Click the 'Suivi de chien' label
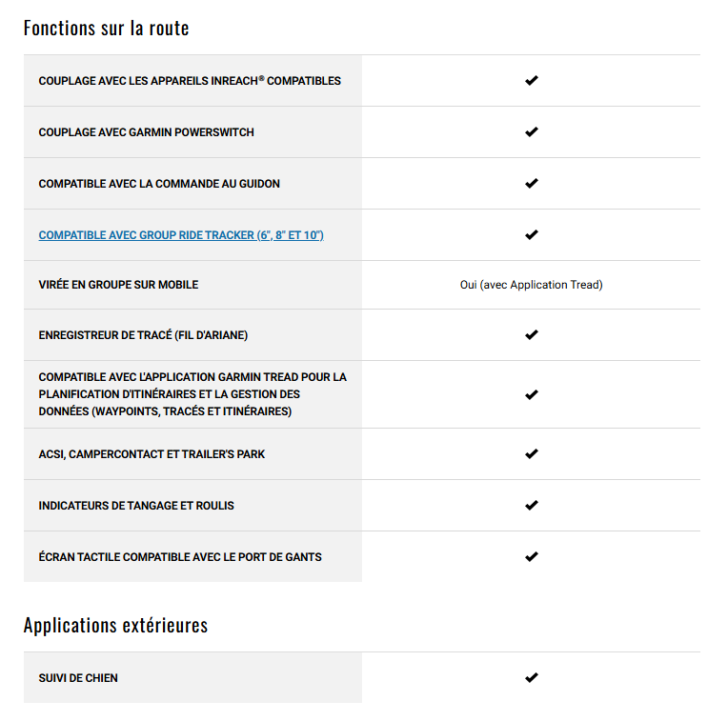 (78, 678)
